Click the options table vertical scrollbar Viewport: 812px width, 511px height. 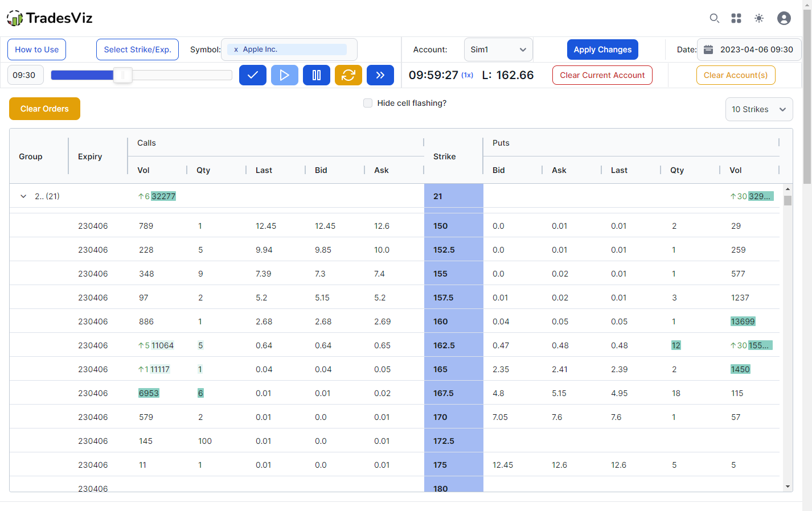coord(788,199)
